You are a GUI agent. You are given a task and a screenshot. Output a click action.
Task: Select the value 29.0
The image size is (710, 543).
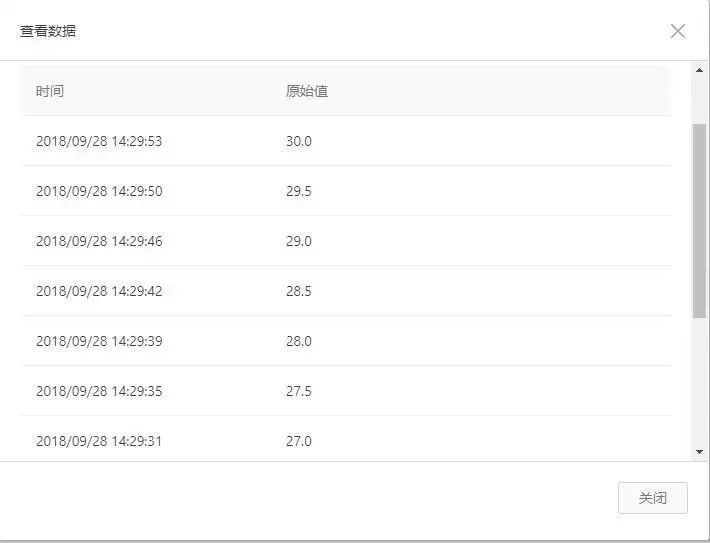pyautogui.click(x=299, y=241)
